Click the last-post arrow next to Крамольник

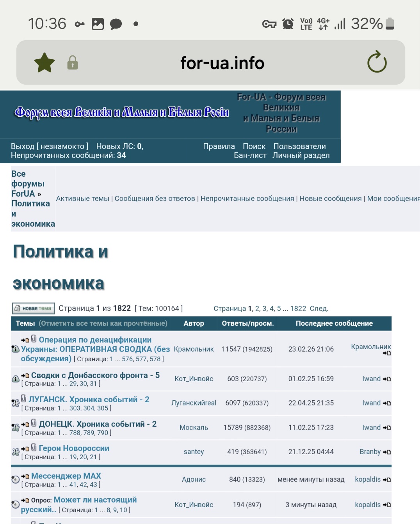(386, 352)
